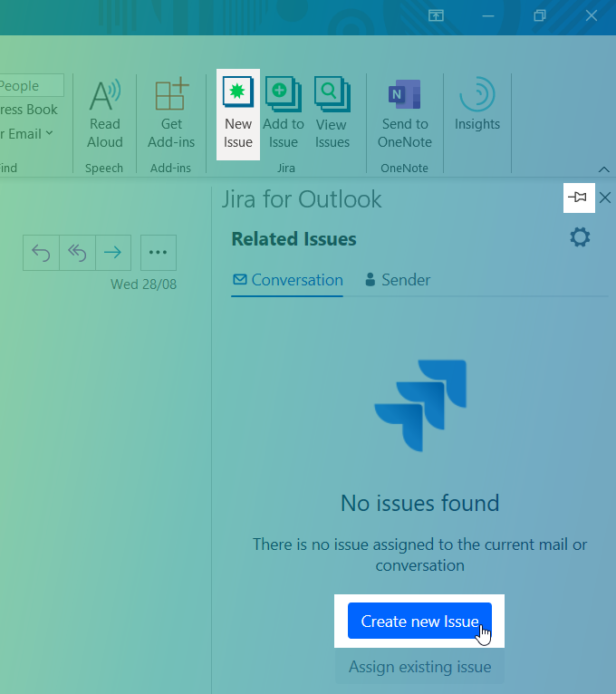Start Read Aloud for this message
Screen dimensions: 616x694
105,113
